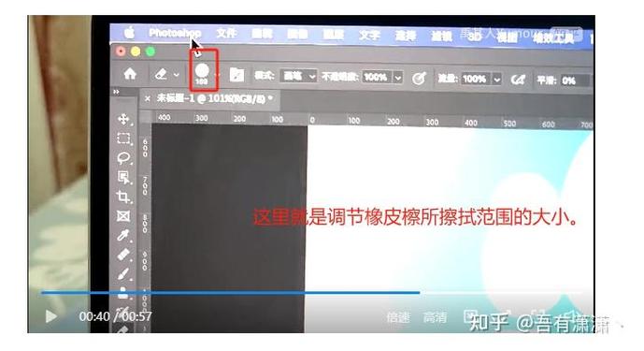Open the 流量 flow slider arrow
This screenshot has height=351, width=644.
(x=496, y=79)
